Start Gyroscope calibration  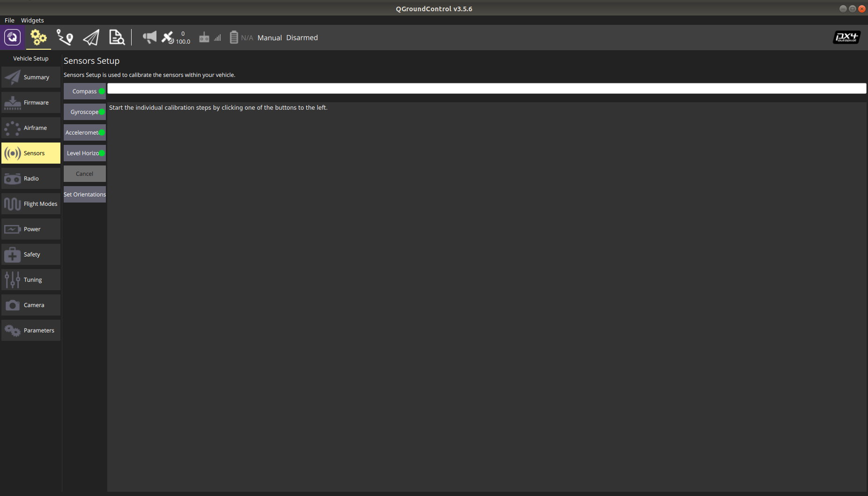pyautogui.click(x=84, y=112)
